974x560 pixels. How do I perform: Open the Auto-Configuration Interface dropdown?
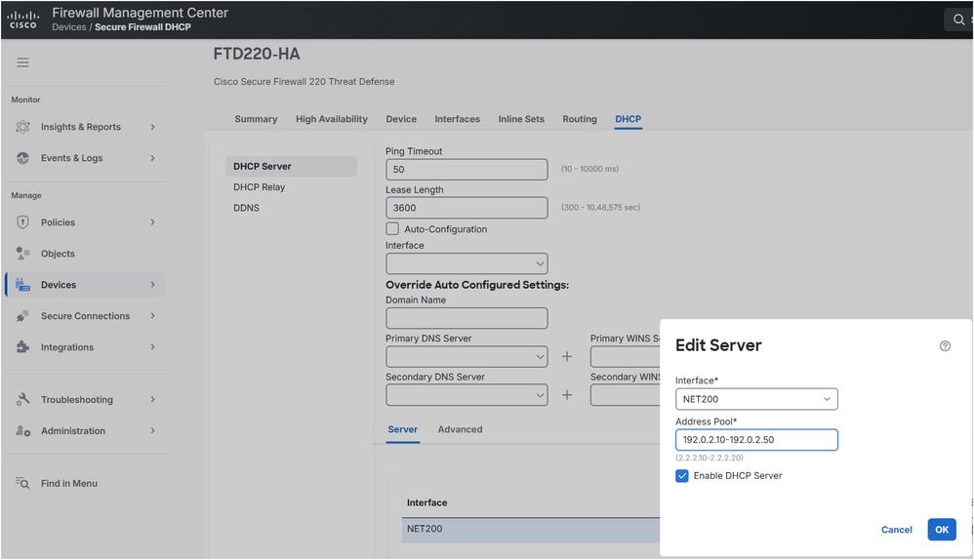tap(467, 263)
